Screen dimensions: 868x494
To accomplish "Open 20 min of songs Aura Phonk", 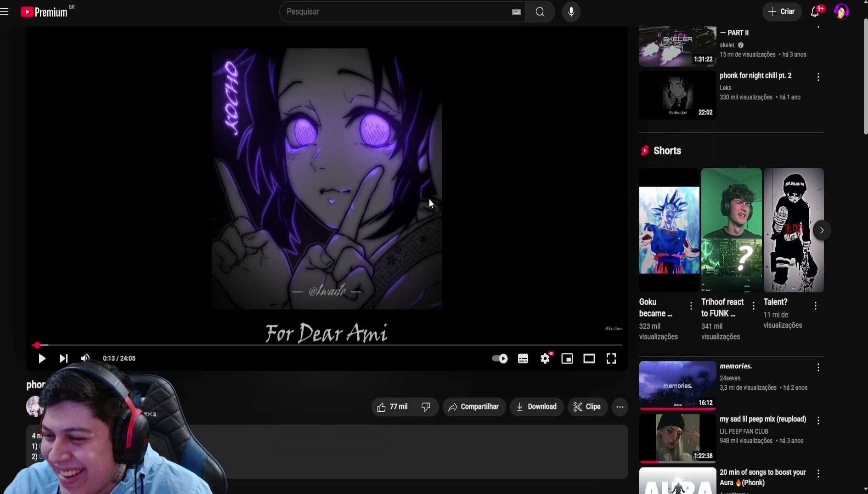I will pos(763,477).
